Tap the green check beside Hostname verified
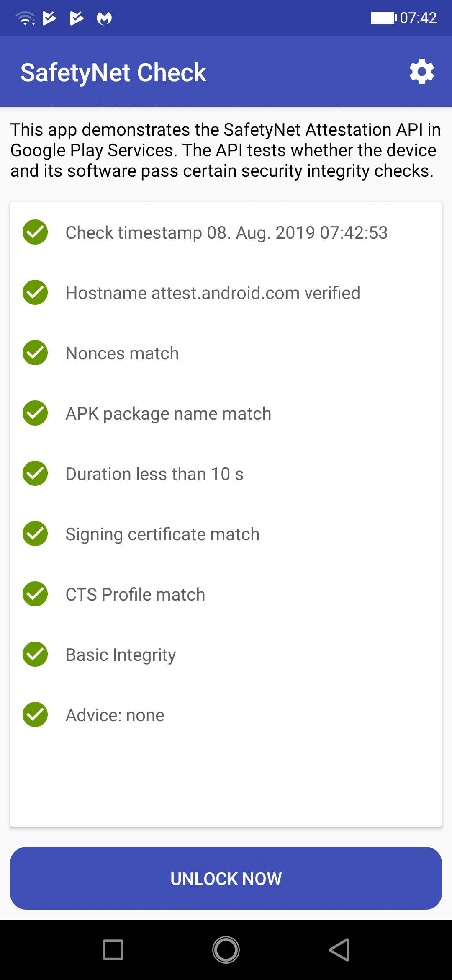Viewport: 452px width, 980px height. pyautogui.click(x=35, y=292)
